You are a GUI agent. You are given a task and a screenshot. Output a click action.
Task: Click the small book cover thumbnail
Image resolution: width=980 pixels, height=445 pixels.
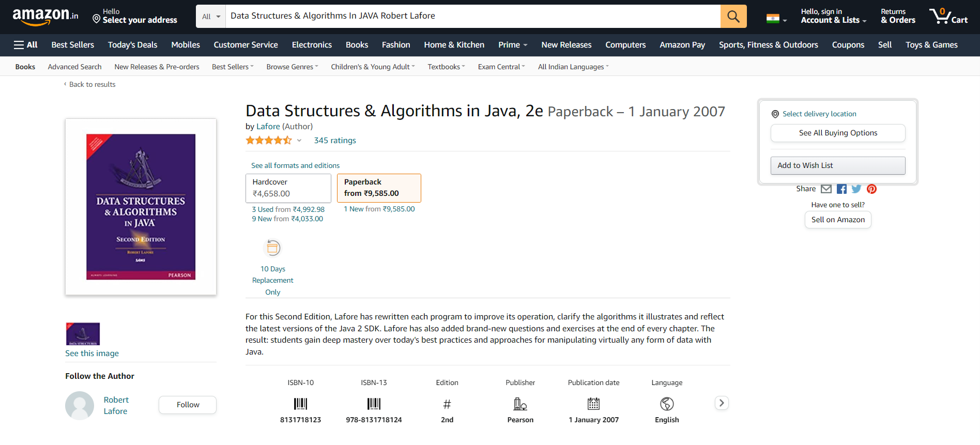83,334
